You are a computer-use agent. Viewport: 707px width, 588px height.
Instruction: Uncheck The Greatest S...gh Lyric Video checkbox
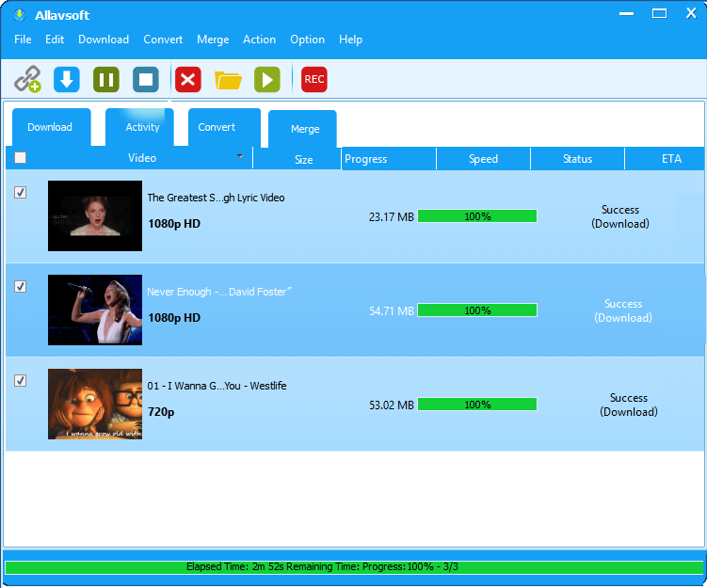[21, 193]
